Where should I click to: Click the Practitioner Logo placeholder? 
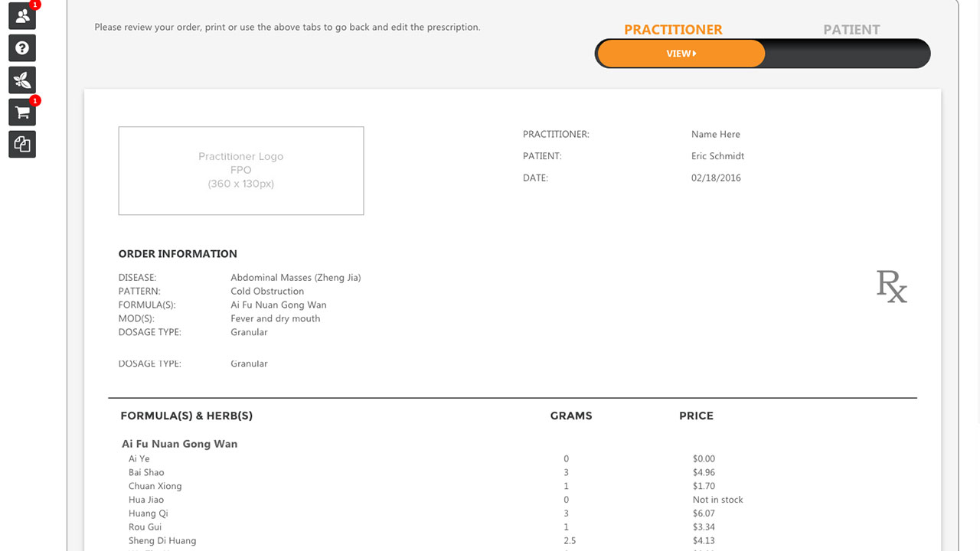[241, 171]
